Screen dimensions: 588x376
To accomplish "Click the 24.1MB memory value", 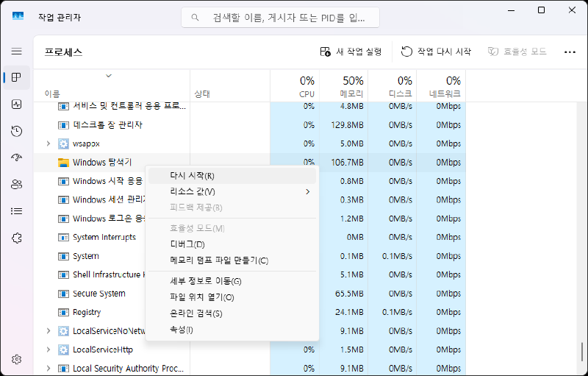I will pyautogui.click(x=349, y=312).
